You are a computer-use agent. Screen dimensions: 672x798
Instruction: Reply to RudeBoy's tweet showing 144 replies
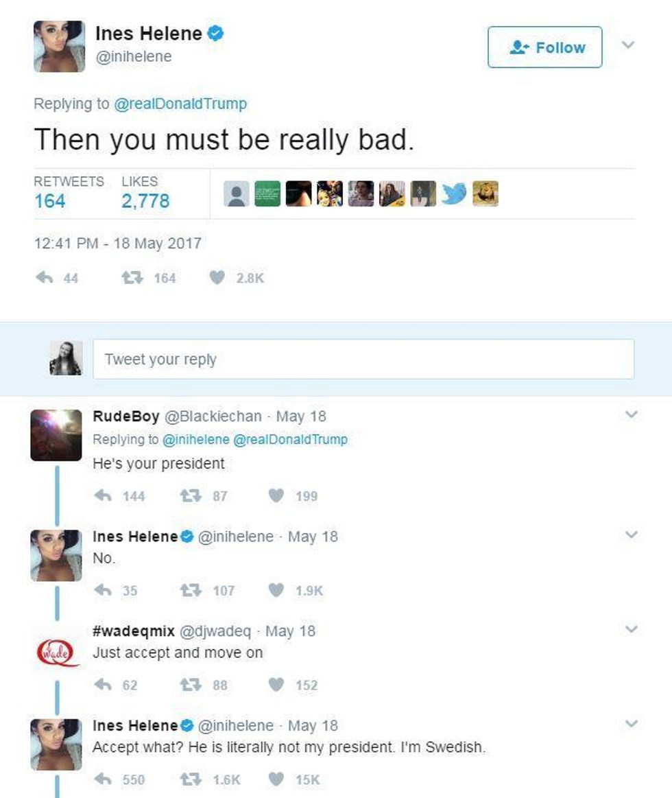pyautogui.click(x=104, y=495)
